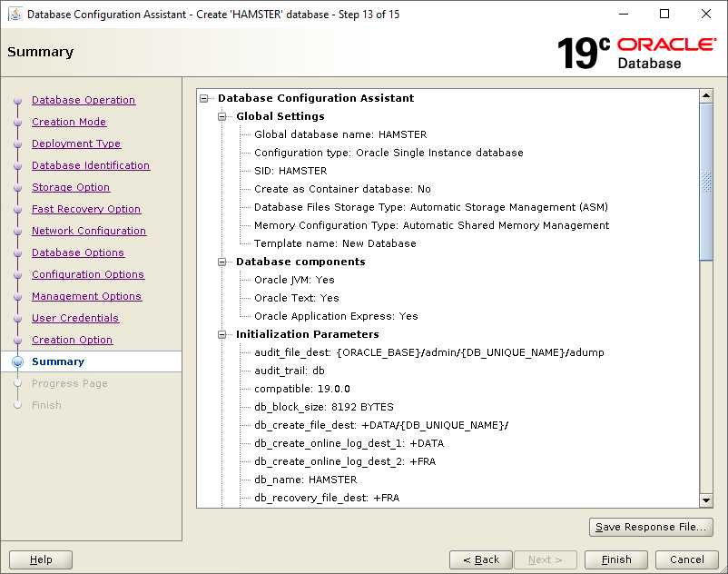
Task: Collapse the Initialization Parameters node
Action: coord(221,334)
